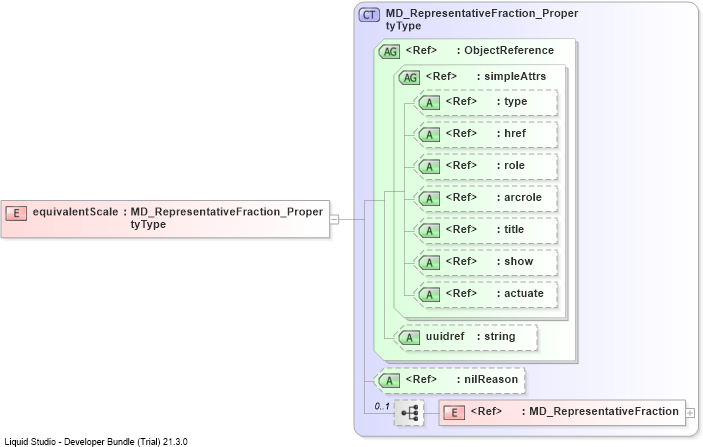Click the E icon of MD_RepresentativeFraction
This screenshot has height=447, width=703.
[454, 413]
